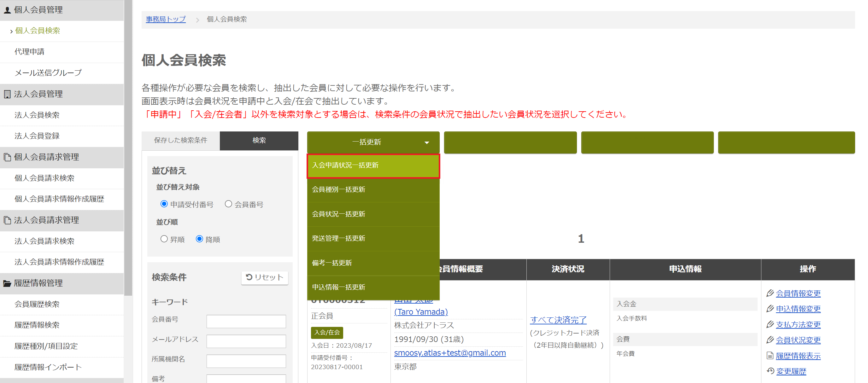Open the 一括更新 dropdown button

tap(373, 142)
